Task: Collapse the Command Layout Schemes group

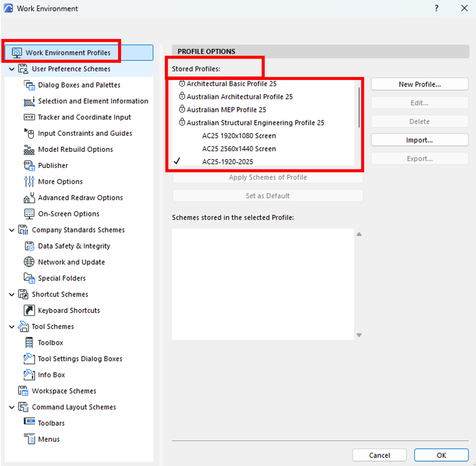Action: (x=12, y=407)
